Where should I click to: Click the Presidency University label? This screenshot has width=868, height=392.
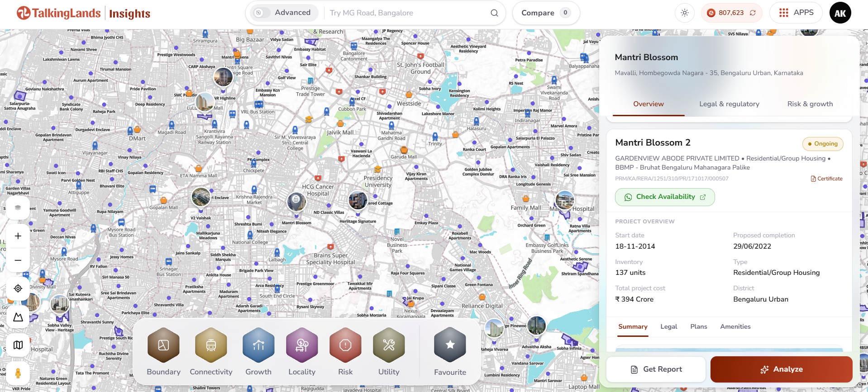coord(378,181)
